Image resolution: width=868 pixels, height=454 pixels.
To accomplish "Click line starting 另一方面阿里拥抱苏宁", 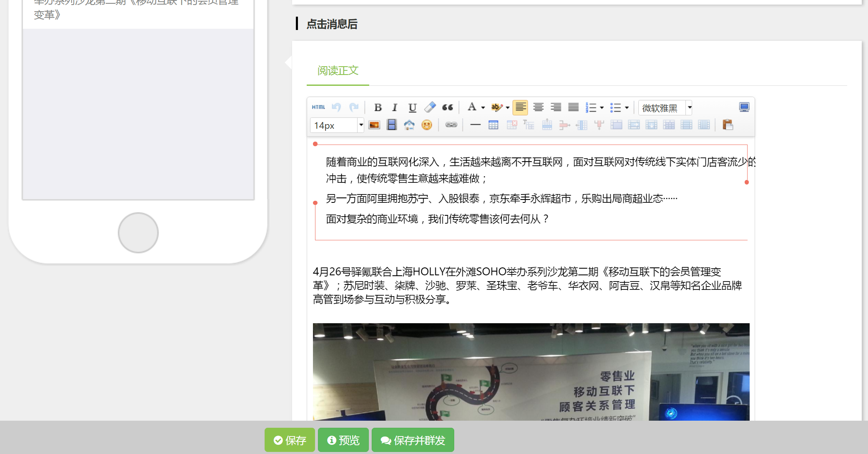I will pyautogui.click(x=502, y=199).
